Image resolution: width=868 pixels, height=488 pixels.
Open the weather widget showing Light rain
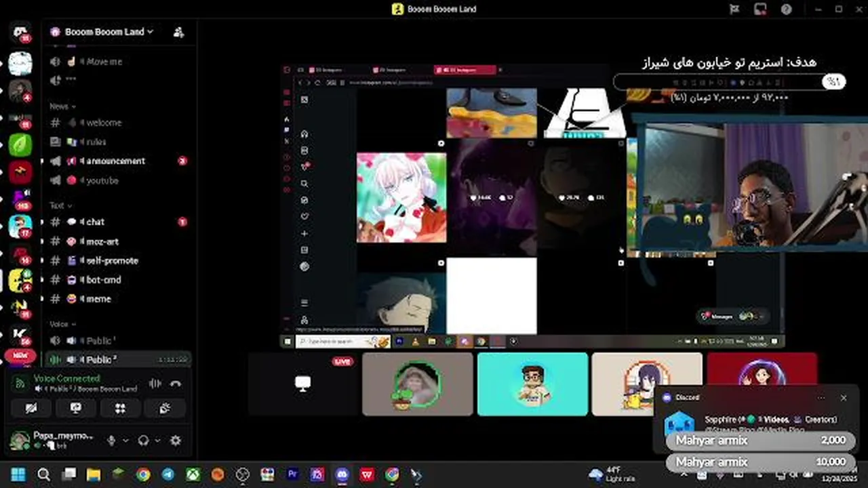coord(613,474)
